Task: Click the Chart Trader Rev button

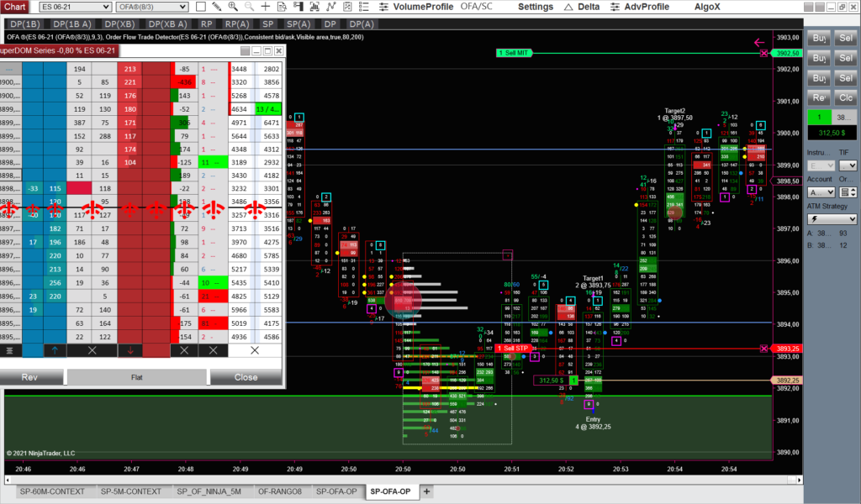Action: [819, 97]
